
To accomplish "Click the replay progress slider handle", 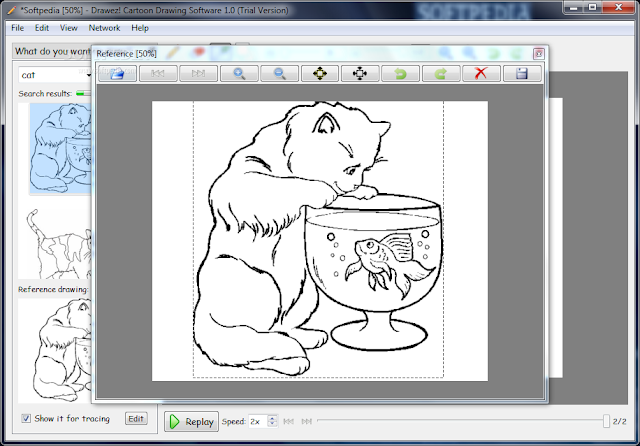I will 606,421.
